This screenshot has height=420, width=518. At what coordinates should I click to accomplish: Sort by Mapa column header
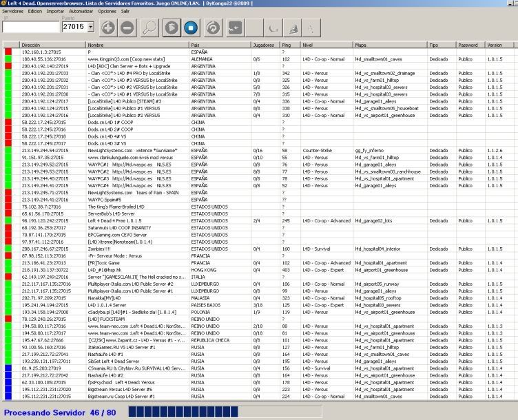pyautogui.click(x=390, y=45)
